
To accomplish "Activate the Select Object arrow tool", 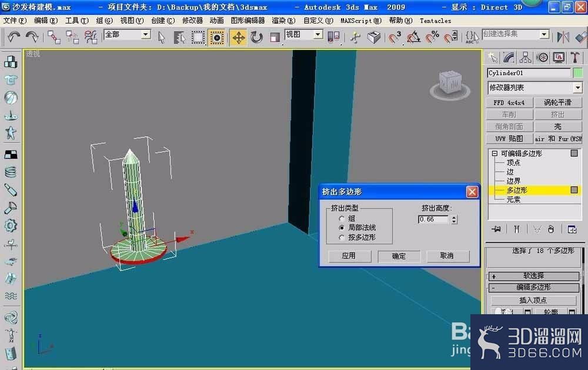I will coord(162,38).
